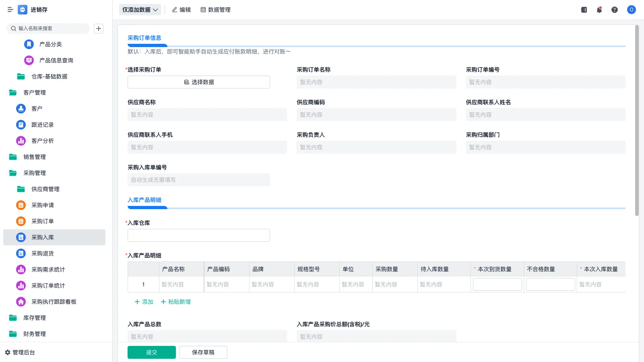Collapse the sidebar with hamburger icon

[x=10, y=10]
